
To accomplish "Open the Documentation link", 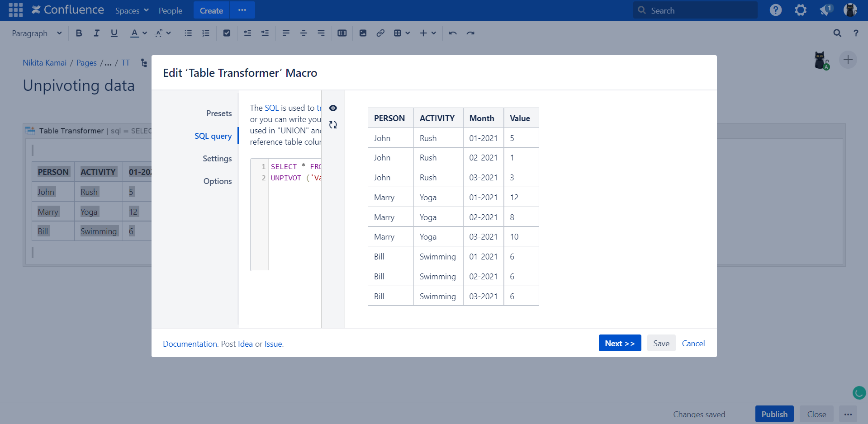I will point(190,344).
